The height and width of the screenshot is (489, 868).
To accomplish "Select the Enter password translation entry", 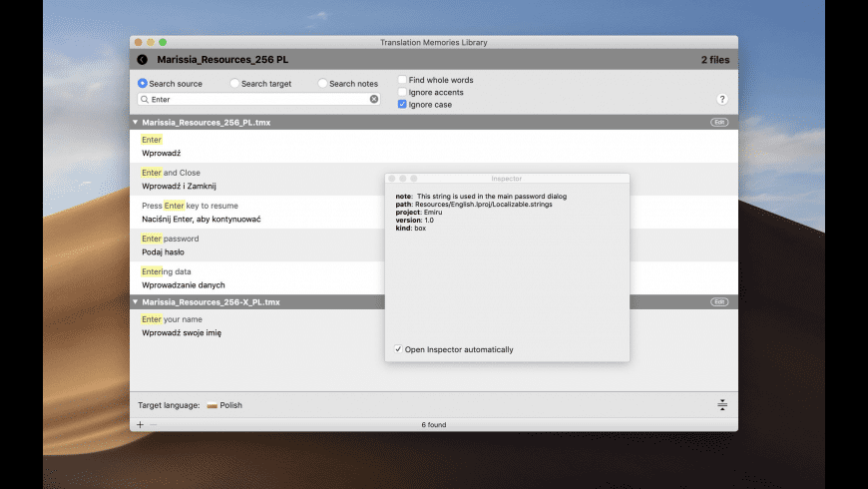I will click(249, 245).
